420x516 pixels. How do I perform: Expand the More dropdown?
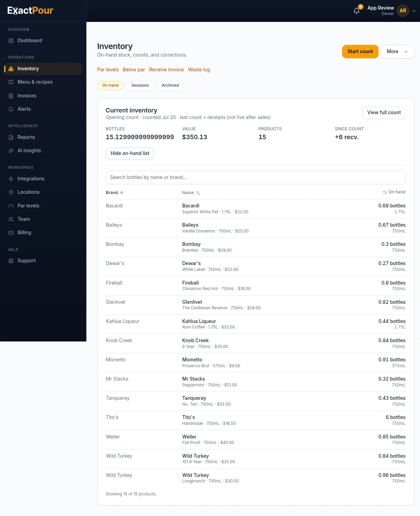397,52
